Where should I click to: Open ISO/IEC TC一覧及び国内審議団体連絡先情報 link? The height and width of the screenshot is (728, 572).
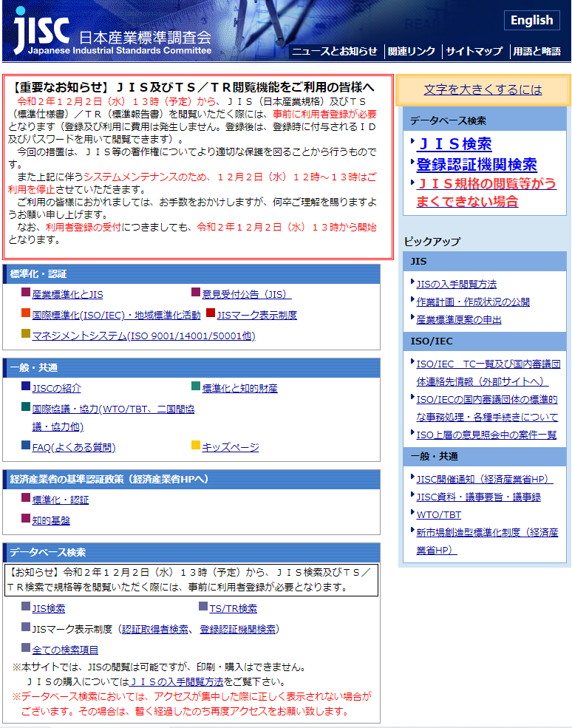488,372
